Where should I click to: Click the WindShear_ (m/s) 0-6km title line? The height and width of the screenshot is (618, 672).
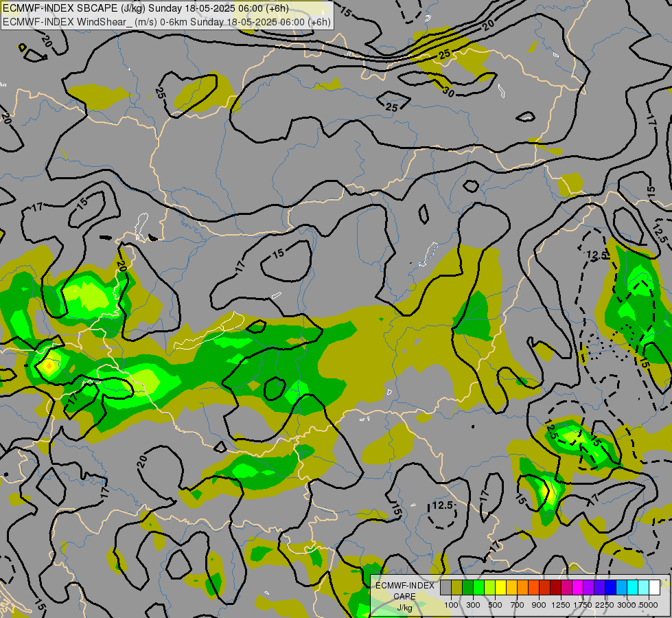click(167, 22)
